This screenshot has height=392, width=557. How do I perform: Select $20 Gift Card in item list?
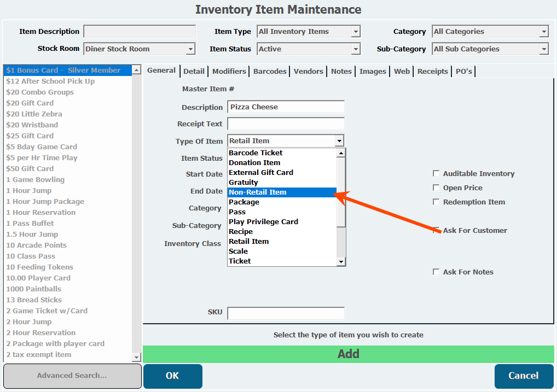coord(30,103)
